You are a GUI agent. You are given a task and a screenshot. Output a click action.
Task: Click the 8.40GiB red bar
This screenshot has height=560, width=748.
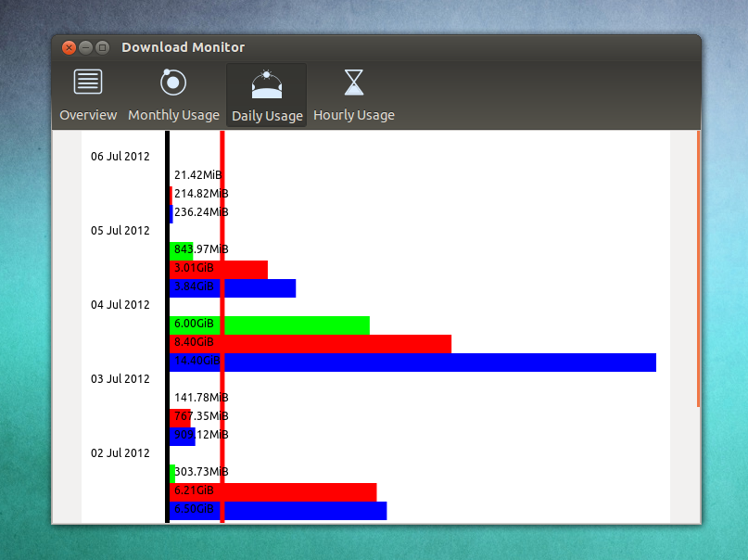coord(311,344)
